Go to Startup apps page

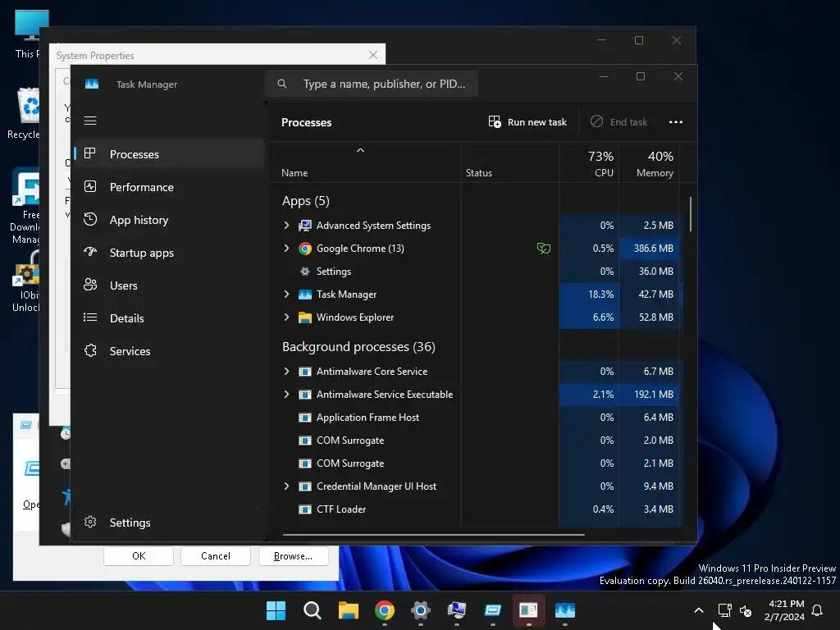pos(169,253)
